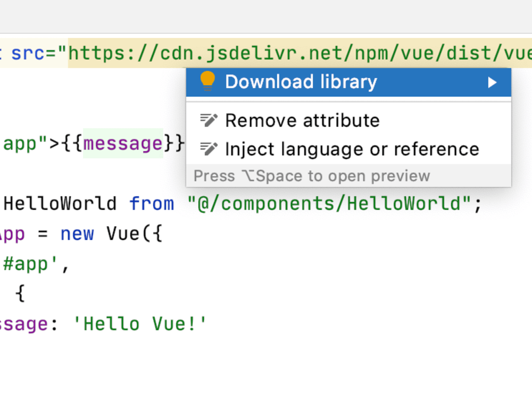Select the Download library intention
Screen dimensions: 532x399
[302, 81]
